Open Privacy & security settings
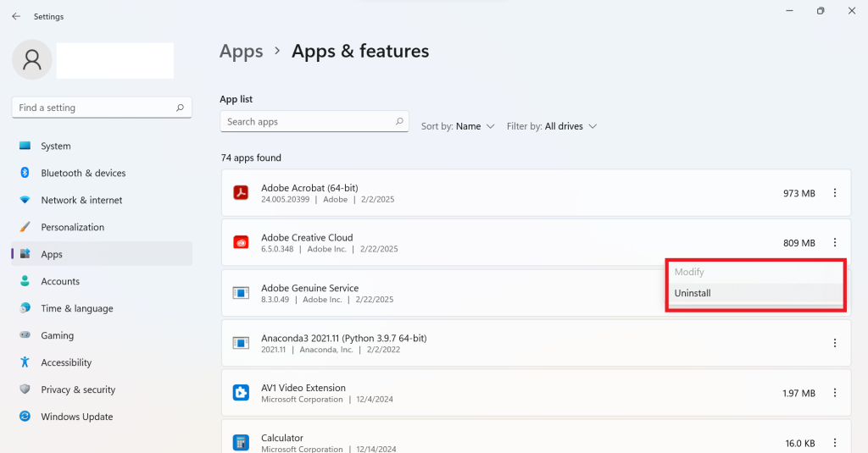The height and width of the screenshot is (453, 868). (x=102, y=390)
